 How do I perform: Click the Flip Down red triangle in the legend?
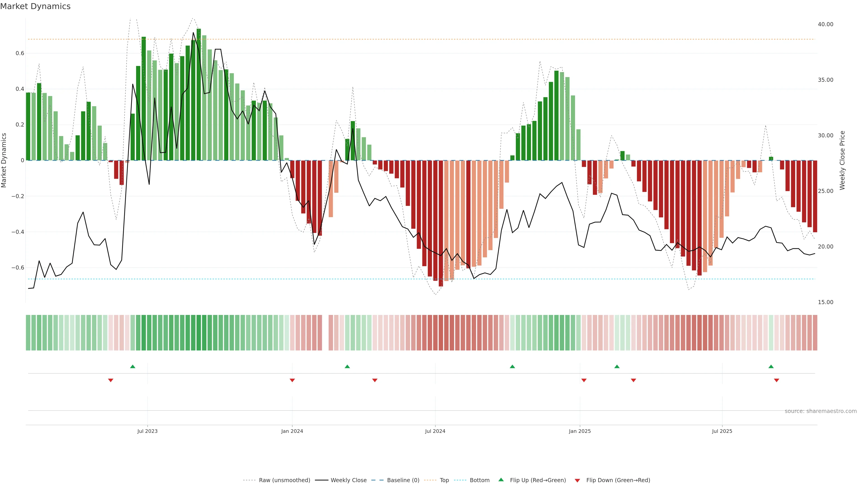click(577, 481)
